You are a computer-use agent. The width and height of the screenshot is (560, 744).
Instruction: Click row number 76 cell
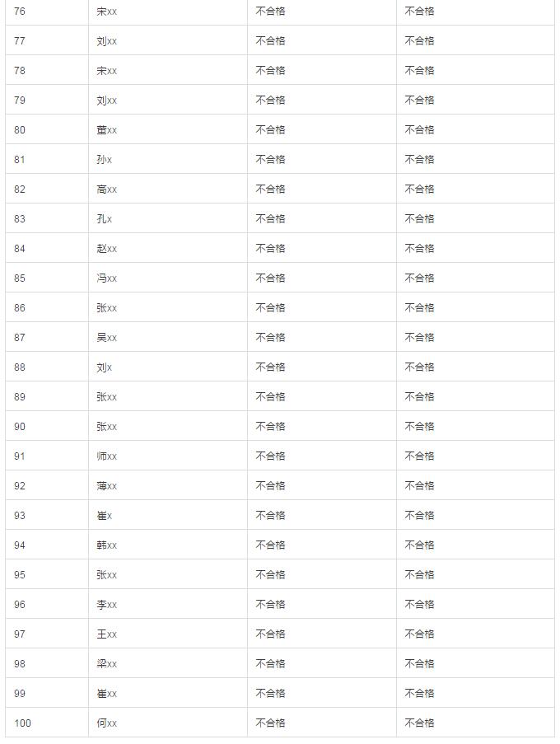[x=20, y=12]
